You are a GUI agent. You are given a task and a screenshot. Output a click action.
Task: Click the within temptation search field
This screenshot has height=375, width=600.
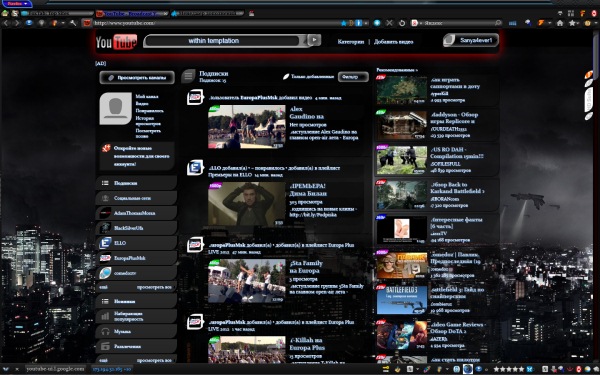pos(222,41)
